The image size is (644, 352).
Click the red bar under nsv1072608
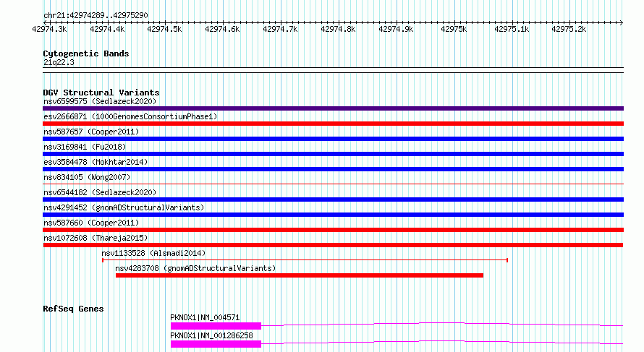tap(333, 245)
